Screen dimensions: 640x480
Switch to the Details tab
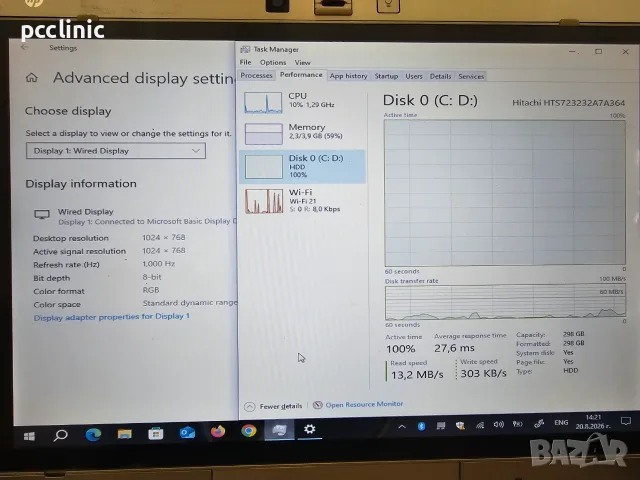click(440, 76)
